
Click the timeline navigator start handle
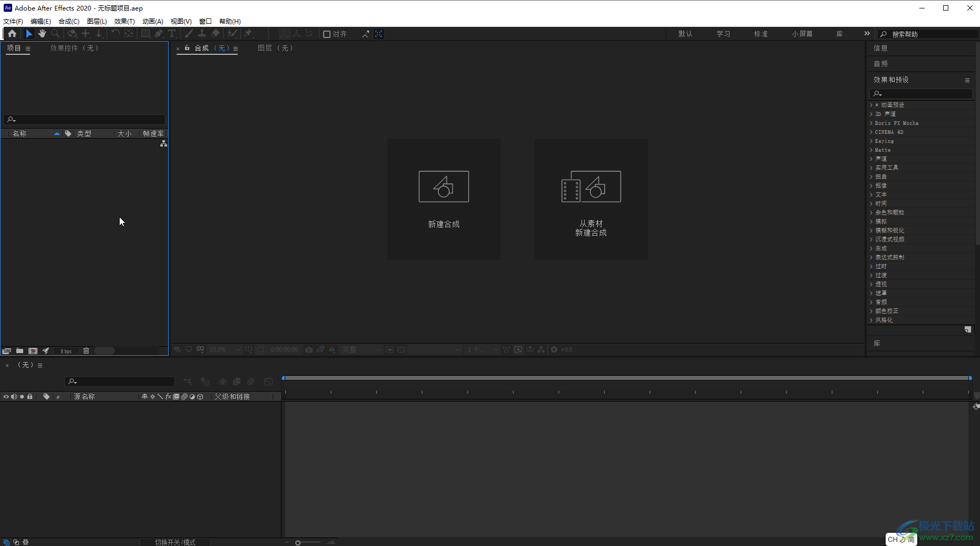point(284,378)
